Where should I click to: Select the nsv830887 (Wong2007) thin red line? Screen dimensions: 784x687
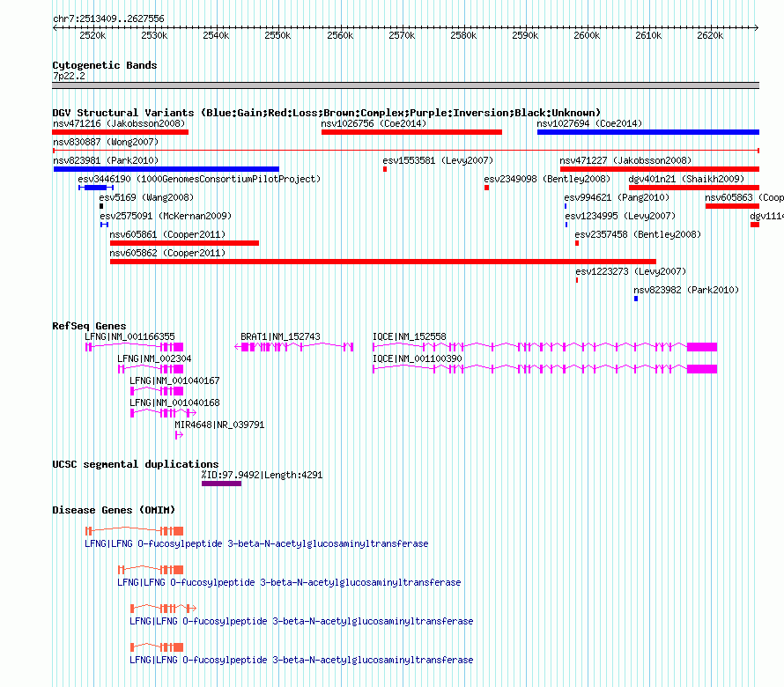click(406, 151)
